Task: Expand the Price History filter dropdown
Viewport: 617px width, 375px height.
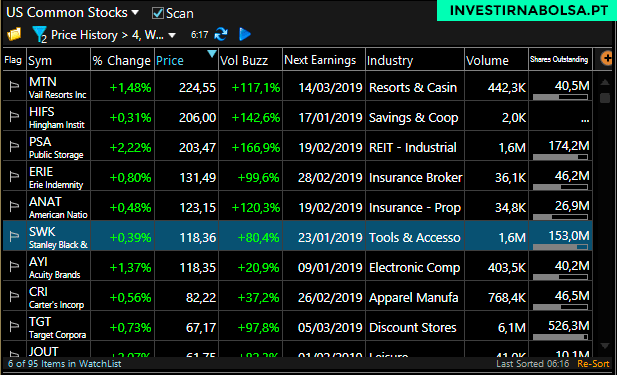Action: [x=172, y=35]
